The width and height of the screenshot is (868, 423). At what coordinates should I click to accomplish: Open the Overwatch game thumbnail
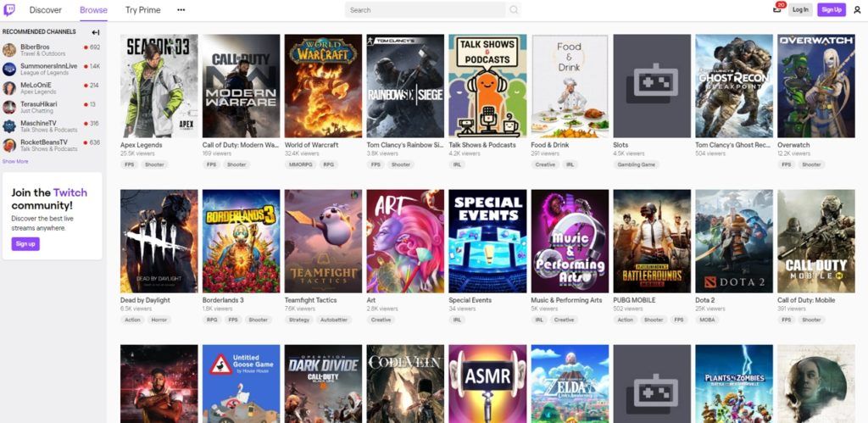[x=816, y=86]
